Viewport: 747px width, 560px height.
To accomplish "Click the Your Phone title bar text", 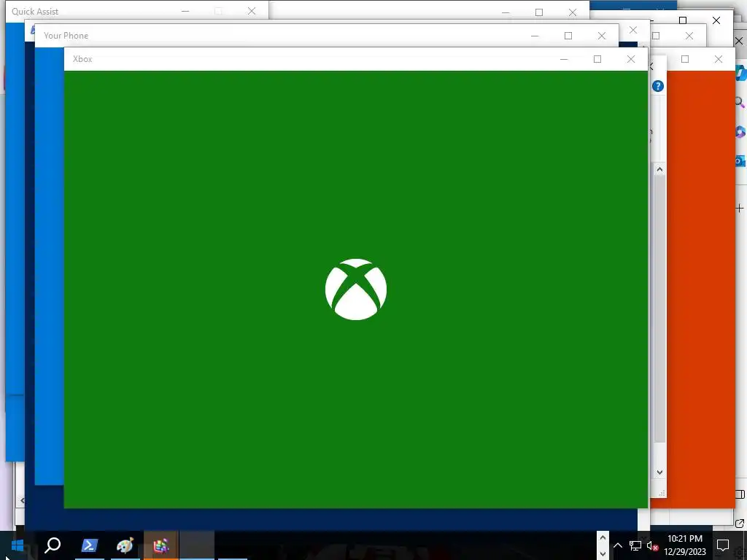I will [66, 36].
